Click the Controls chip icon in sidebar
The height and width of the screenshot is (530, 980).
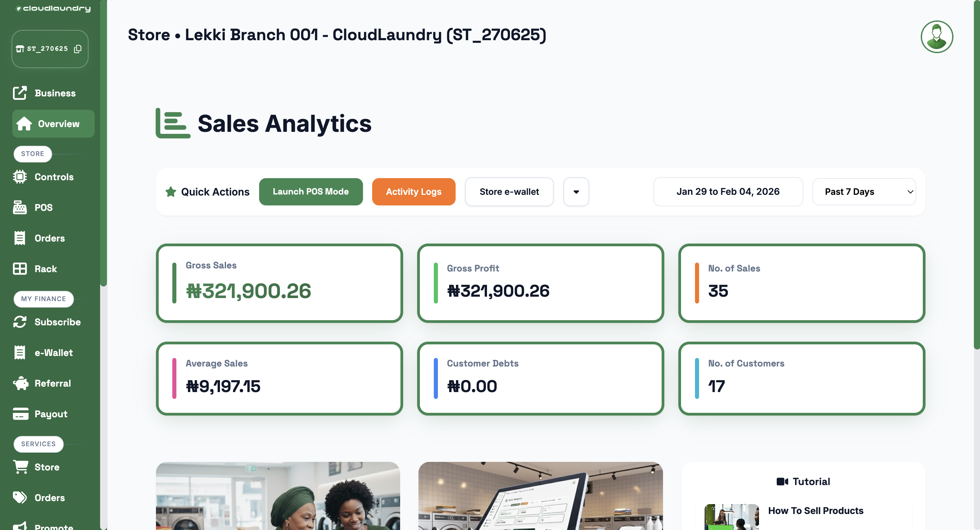click(20, 177)
